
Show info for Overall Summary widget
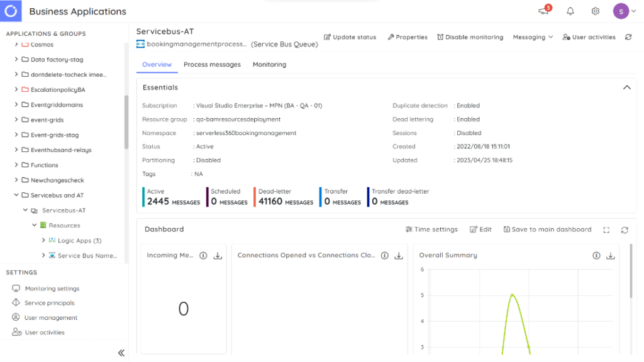coord(596,255)
